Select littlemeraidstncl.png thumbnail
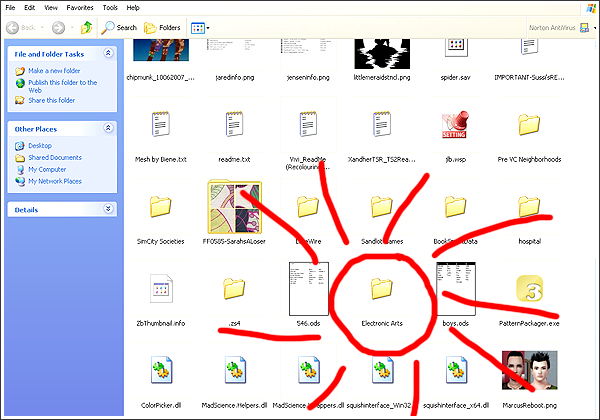 click(382, 54)
